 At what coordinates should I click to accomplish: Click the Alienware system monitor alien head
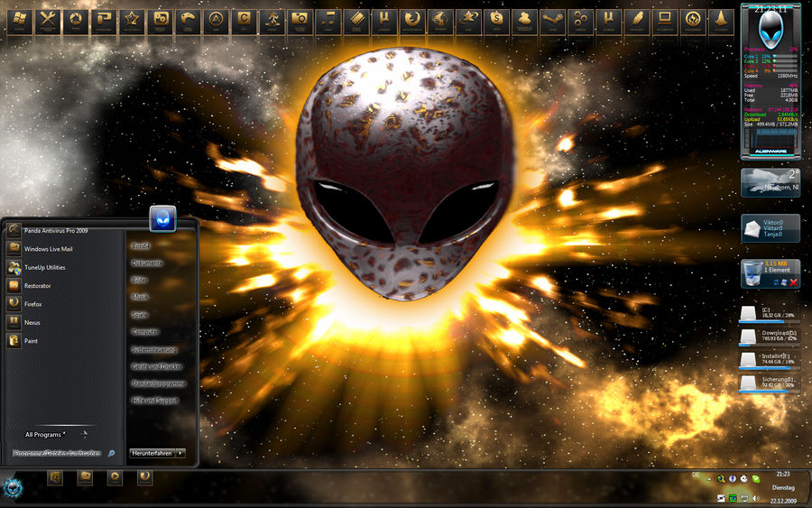click(770, 30)
